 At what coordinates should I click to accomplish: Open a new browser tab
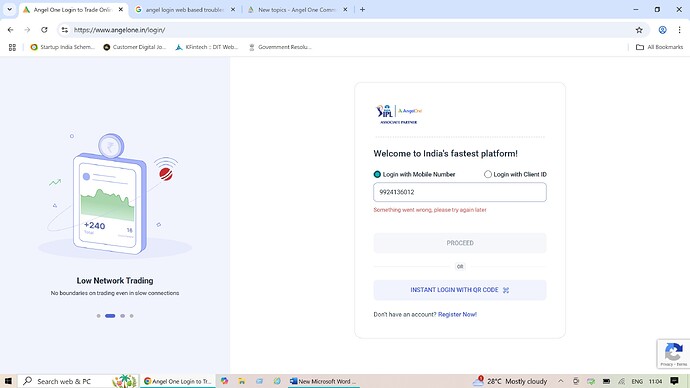point(362,9)
